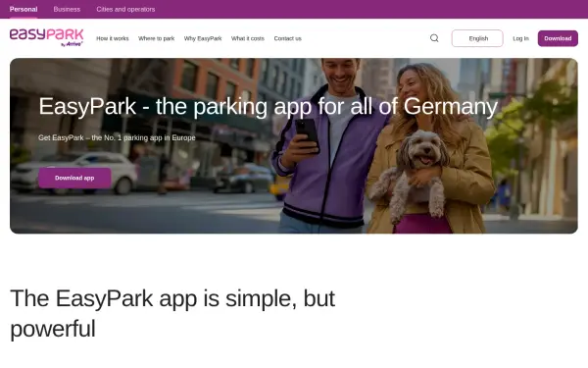Go to What it costs page
Image resolution: width=588 pixels, height=368 pixels.
coord(248,38)
